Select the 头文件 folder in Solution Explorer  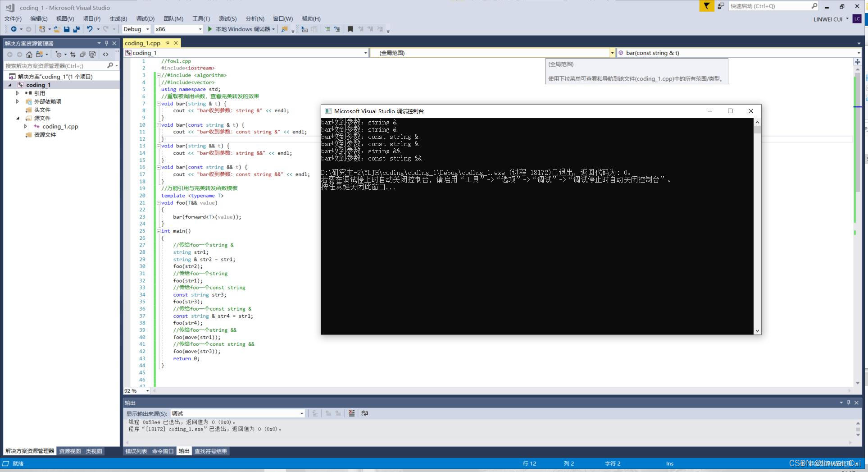coord(42,110)
